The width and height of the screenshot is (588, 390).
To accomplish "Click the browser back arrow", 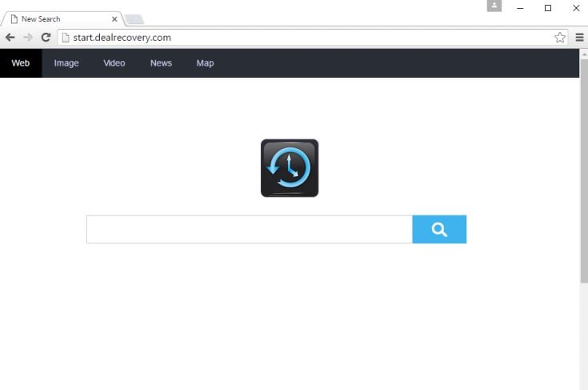I will tap(10, 37).
